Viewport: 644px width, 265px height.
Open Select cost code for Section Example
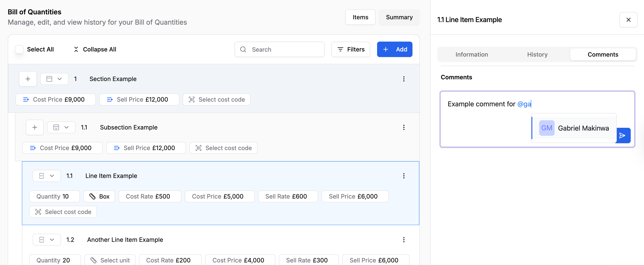(217, 99)
